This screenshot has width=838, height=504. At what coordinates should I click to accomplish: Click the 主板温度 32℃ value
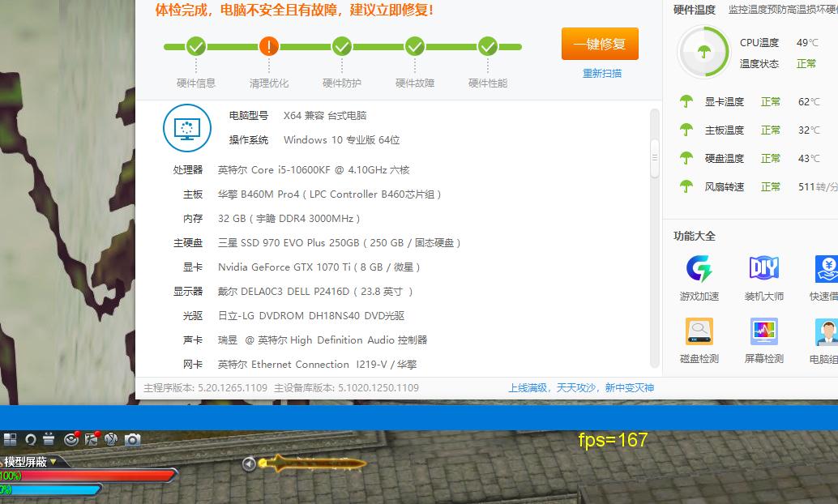pyautogui.click(x=809, y=130)
